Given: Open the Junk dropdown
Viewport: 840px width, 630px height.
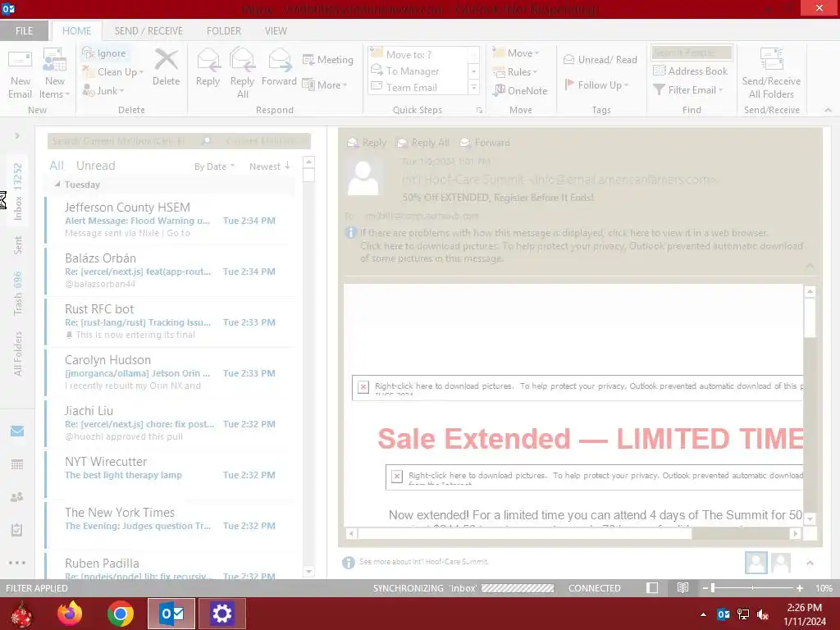Looking at the screenshot, I should click(103, 90).
